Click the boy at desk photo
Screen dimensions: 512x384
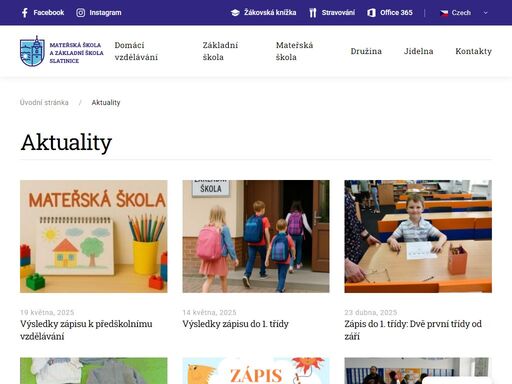tap(418, 236)
